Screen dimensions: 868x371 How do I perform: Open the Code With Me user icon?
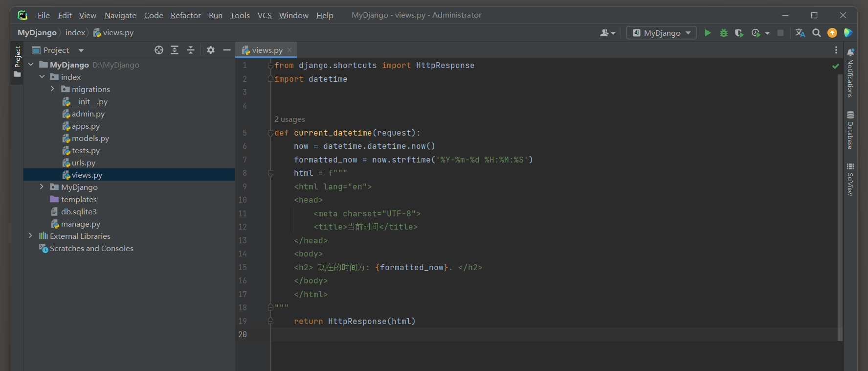click(607, 33)
